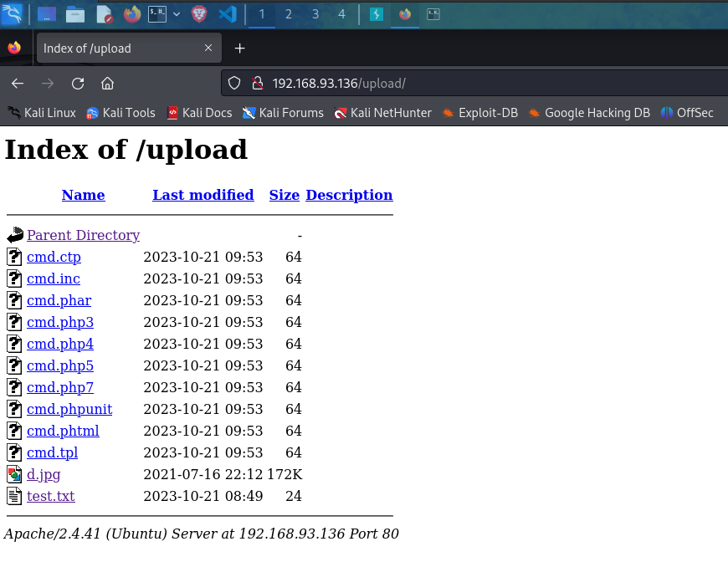728x567 pixels.
Task: Open Visual Studio Code from the panel
Action: pyautogui.click(x=227, y=14)
